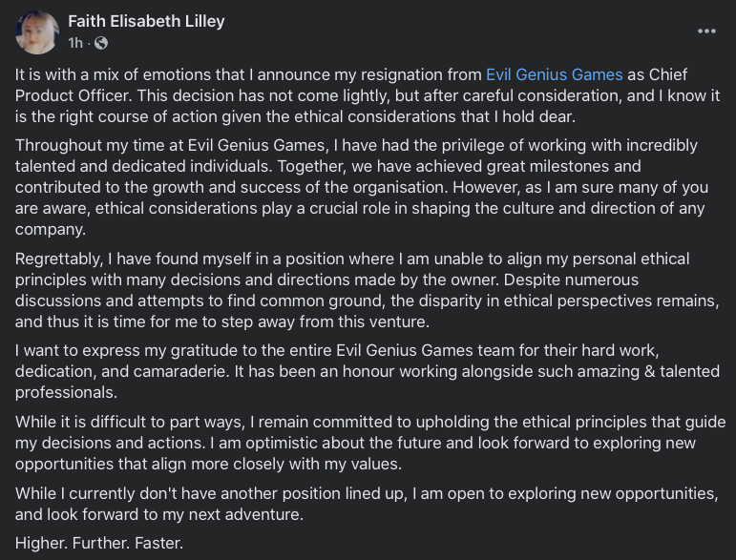Open the Faith Elisabeth Lilley name link
Screen dimensions: 736x560
pos(146,21)
